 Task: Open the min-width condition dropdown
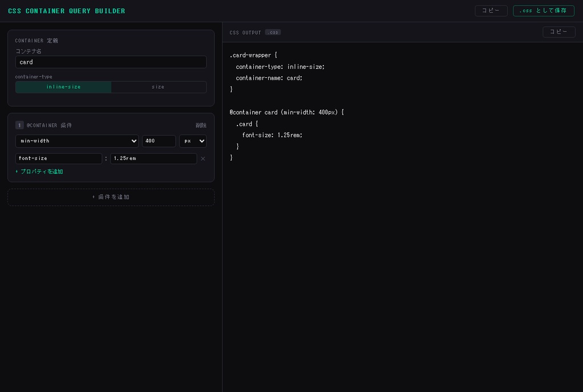pyautogui.click(x=77, y=141)
